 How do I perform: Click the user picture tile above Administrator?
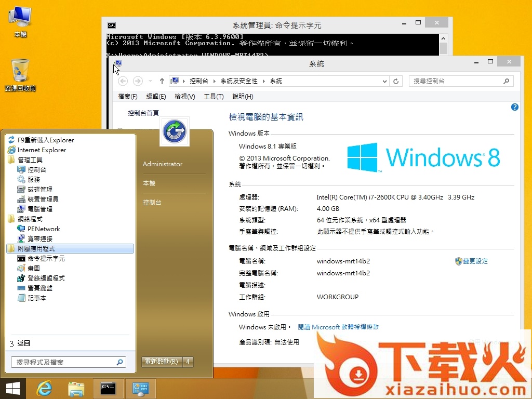tap(175, 131)
